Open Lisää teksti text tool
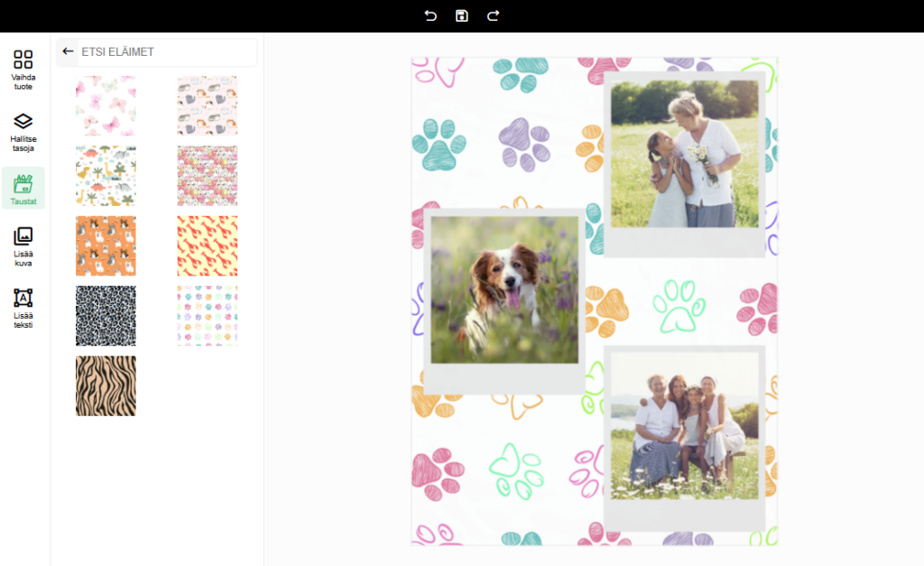This screenshot has width=924, height=566. 23,308
